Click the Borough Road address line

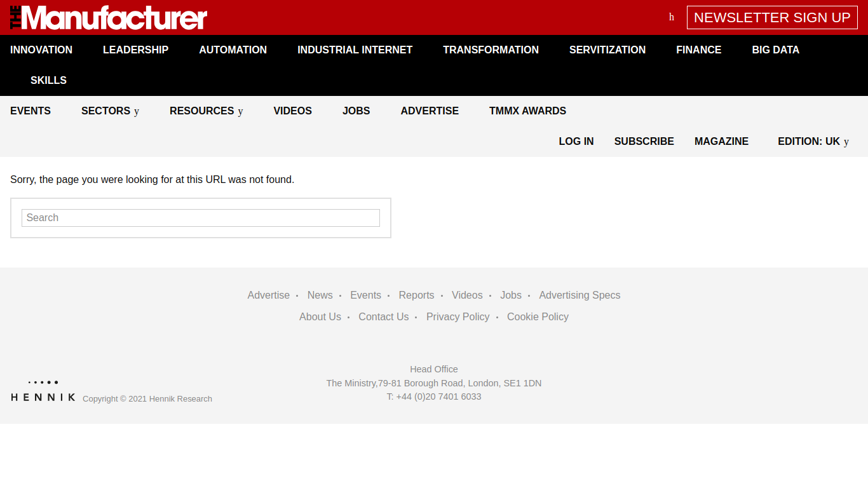click(434, 383)
